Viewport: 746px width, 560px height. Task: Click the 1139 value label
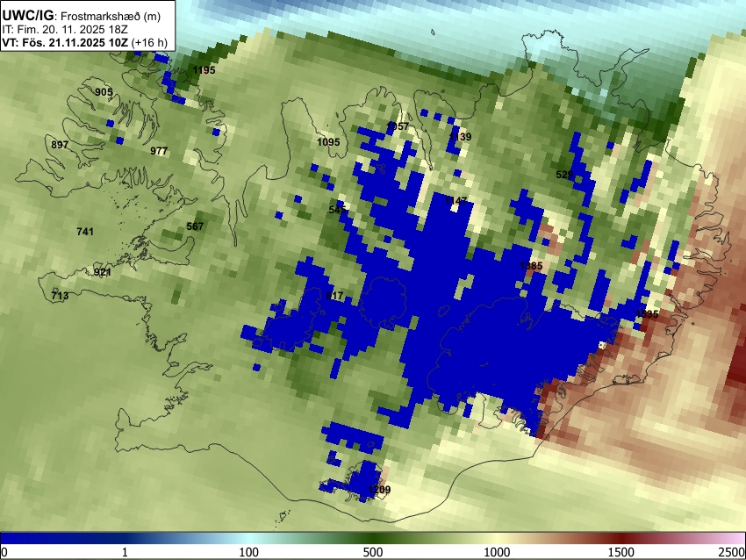pos(460,137)
